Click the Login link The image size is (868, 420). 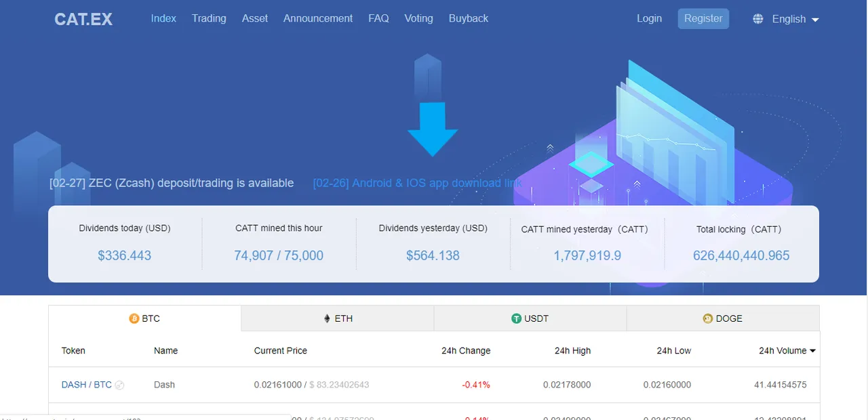click(649, 18)
